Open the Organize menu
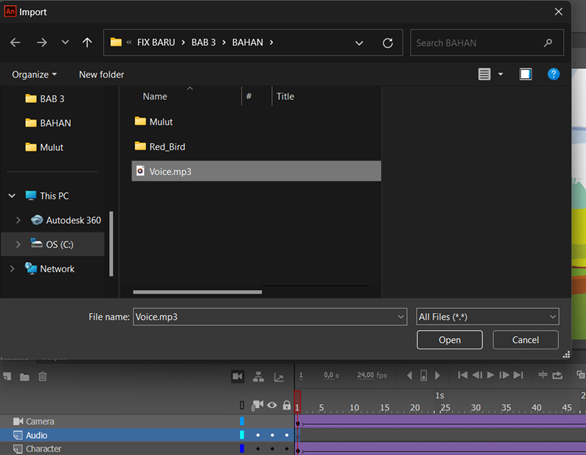 pos(34,75)
